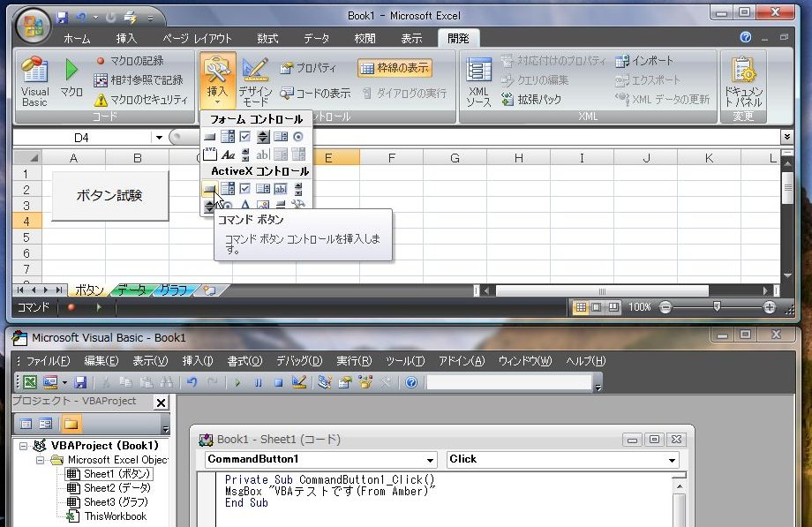The width and height of the screenshot is (812, 527).
Task: Open デバッグ menu in Visual Basic window
Action: [299, 361]
